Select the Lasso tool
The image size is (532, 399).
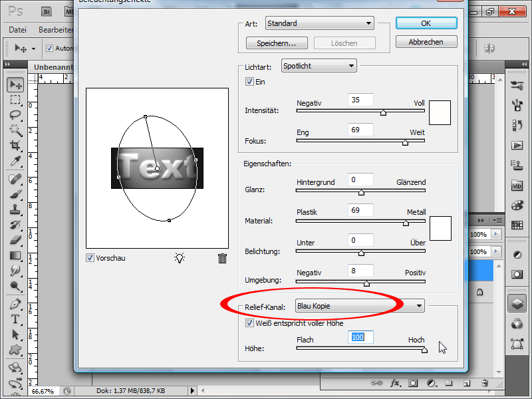(x=15, y=114)
